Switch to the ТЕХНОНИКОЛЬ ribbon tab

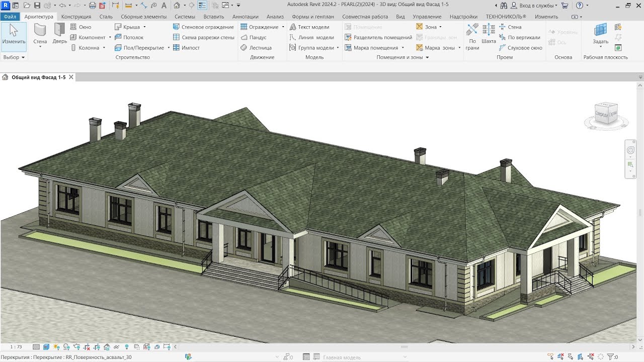[x=506, y=17]
